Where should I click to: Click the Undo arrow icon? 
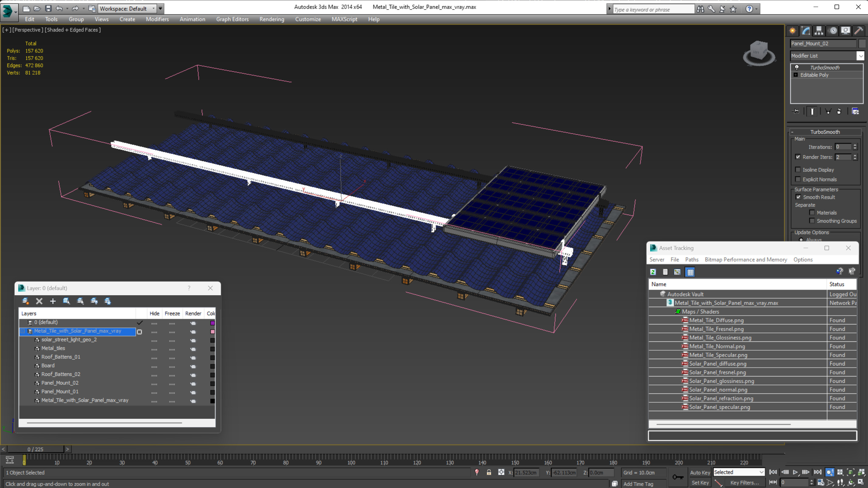(x=59, y=9)
